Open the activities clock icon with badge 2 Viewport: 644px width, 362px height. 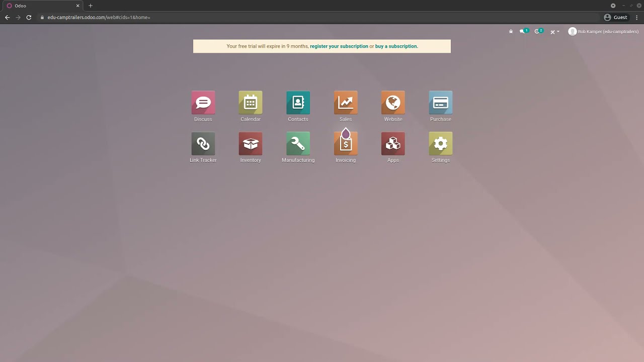(538, 31)
